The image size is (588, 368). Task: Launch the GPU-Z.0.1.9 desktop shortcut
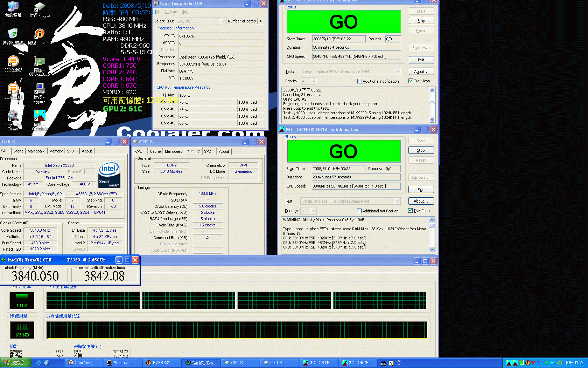pos(40,66)
